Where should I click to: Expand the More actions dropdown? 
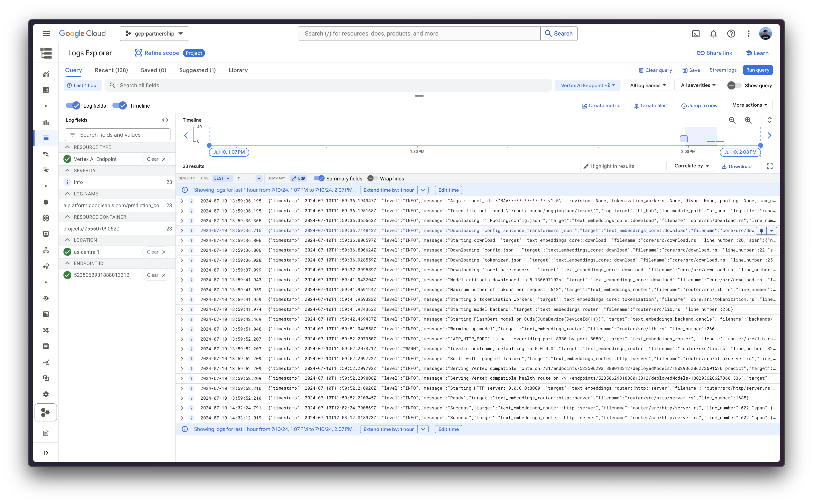(749, 105)
